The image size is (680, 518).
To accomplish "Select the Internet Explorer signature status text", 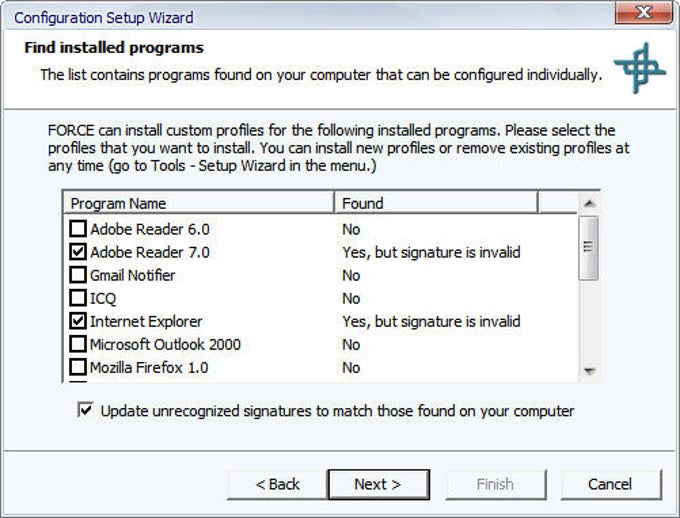I will click(x=431, y=322).
